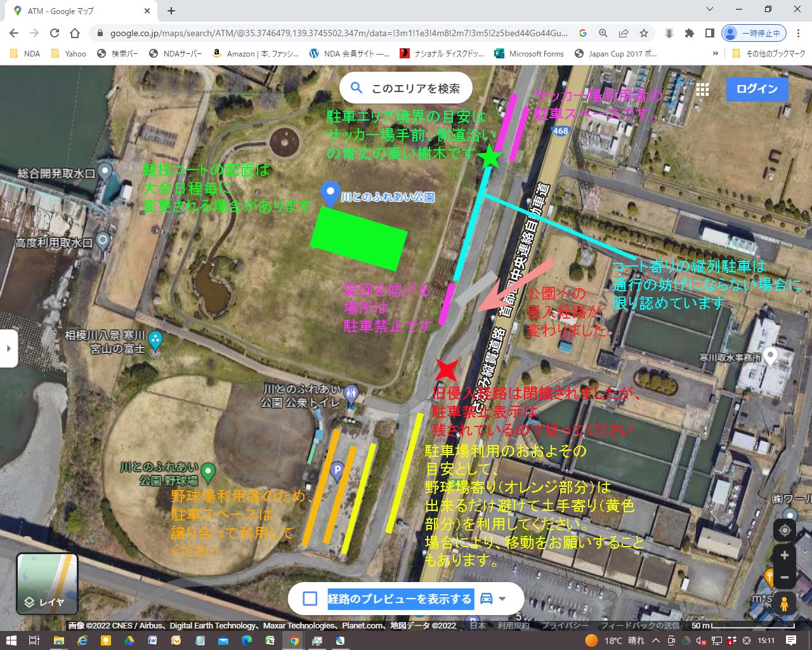
Task: Click the Google apps grid icon
Action: pyautogui.click(x=702, y=90)
